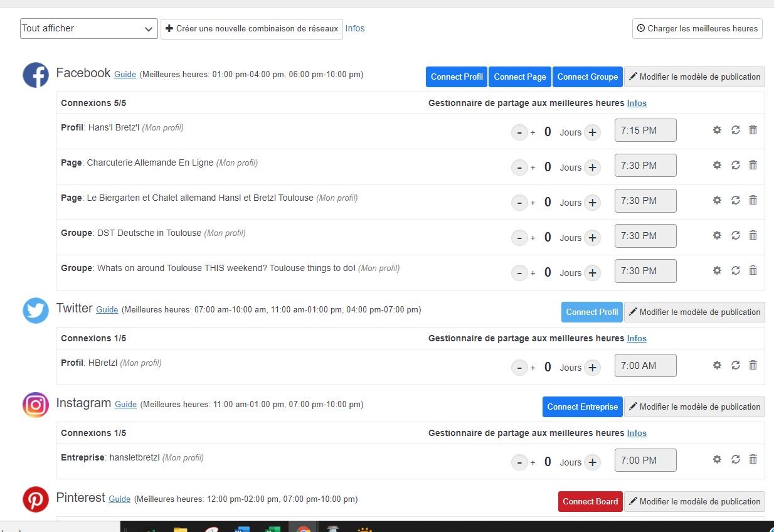
Task: Click the Facebook logo icon
Action: (x=36, y=75)
